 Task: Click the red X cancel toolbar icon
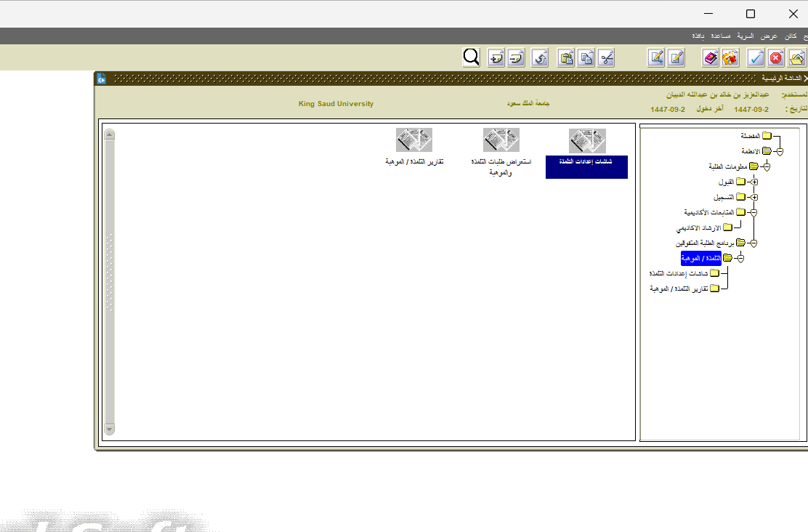pyautogui.click(x=776, y=58)
